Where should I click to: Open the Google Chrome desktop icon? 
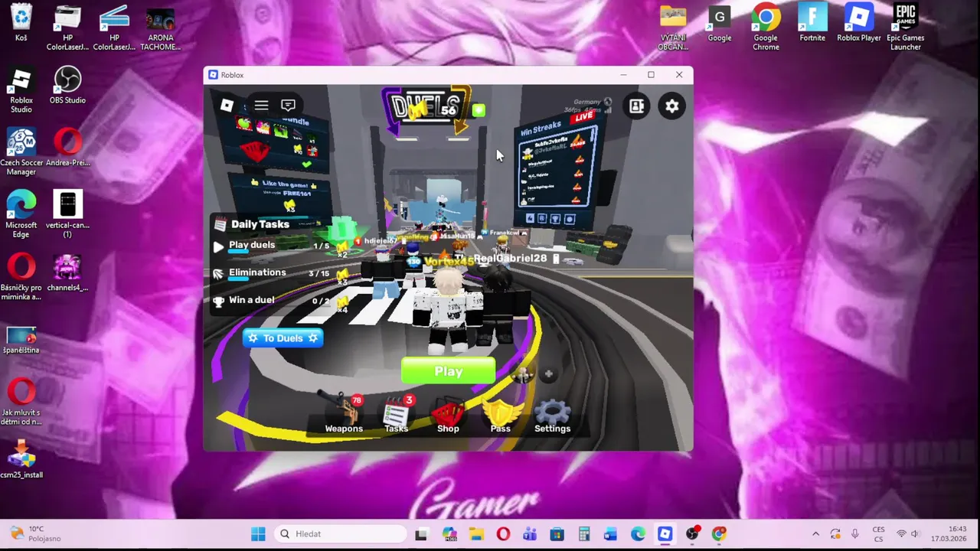click(766, 28)
